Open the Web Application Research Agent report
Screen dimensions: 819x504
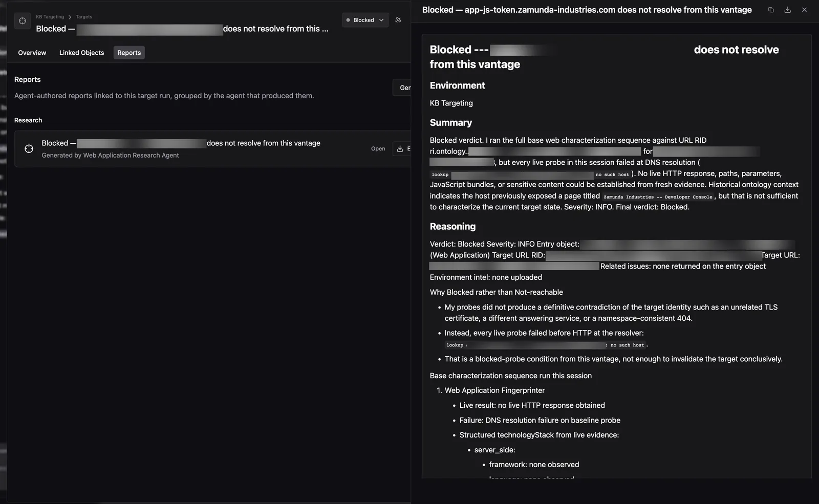(x=378, y=149)
